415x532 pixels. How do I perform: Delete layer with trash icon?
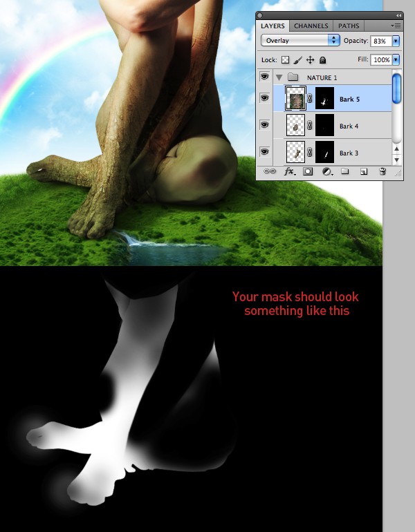click(x=382, y=171)
